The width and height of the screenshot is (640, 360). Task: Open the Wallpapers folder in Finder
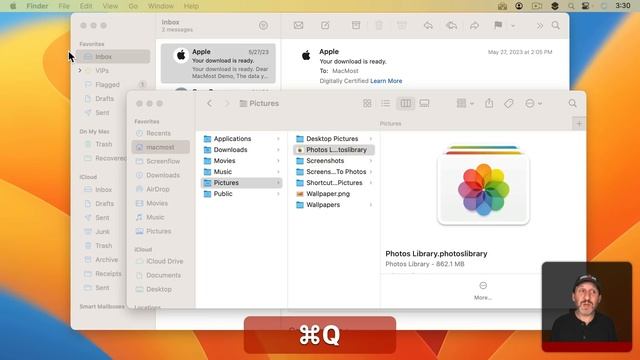pyautogui.click(x=334, y=205)
